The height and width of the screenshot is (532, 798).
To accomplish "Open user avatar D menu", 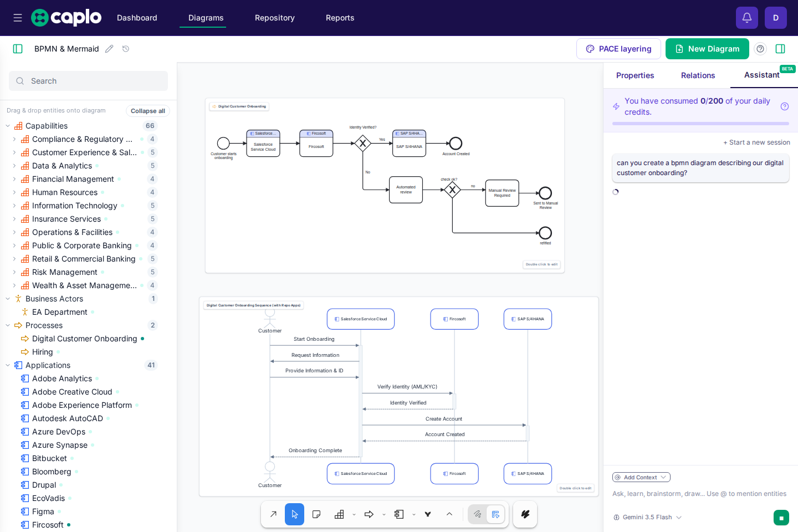I will point(776,18).
